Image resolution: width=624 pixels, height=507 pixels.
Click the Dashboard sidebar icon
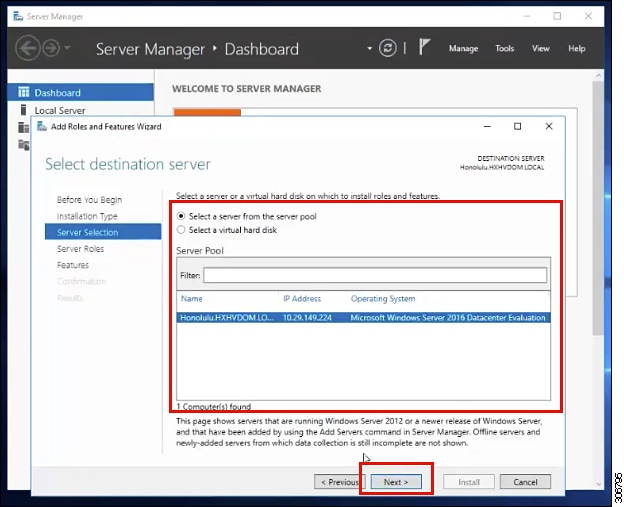tap(23, 92)
